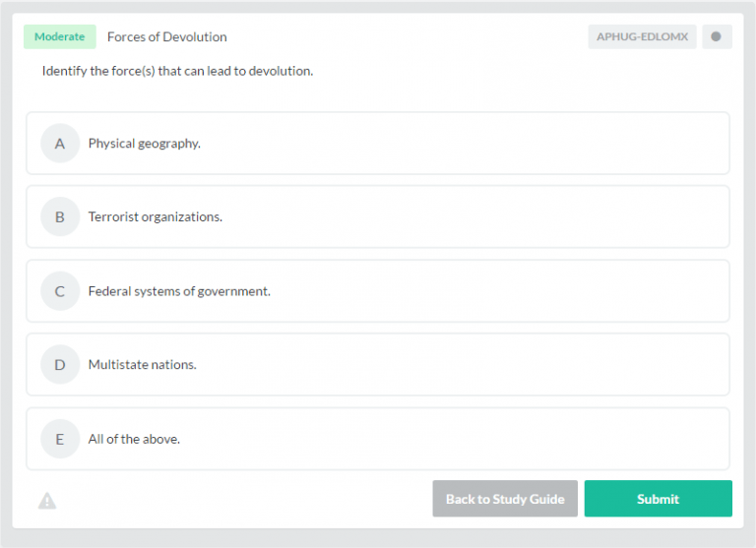Click the APHUG-EDLOMX question ID tag
Screen dimensions: 756x548
(642, 37)
